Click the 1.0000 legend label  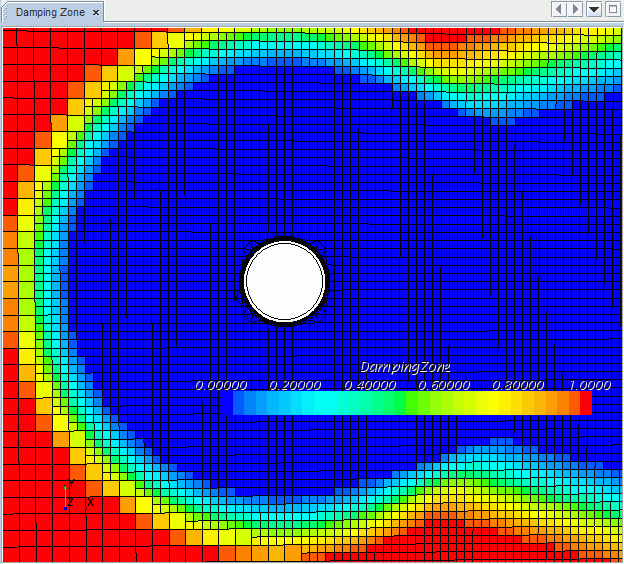pos(590,385)
